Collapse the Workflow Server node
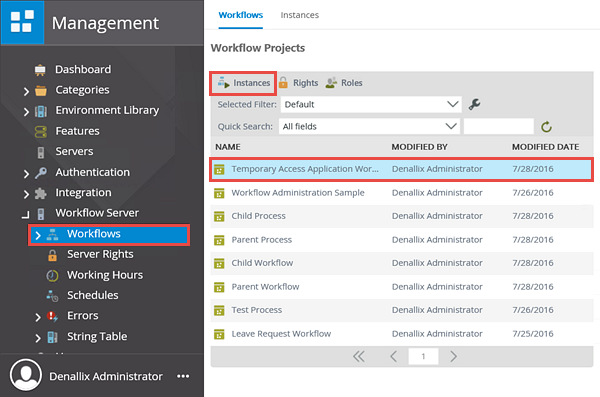 click(26, 214)
